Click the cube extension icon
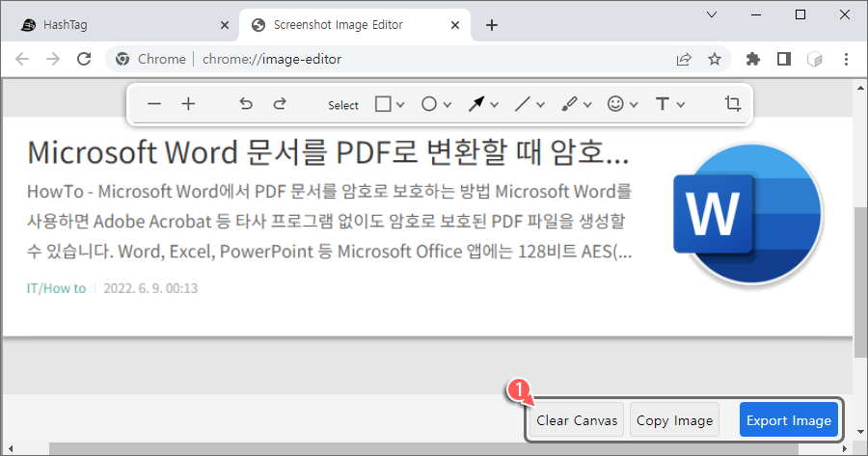This screenshot has height=456, width=868. tap(815, 59)
